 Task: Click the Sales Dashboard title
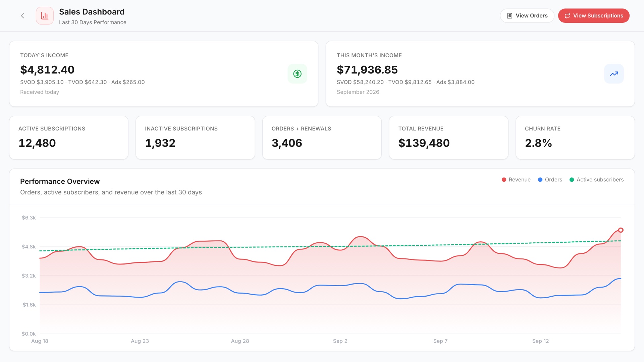(92, 12)
